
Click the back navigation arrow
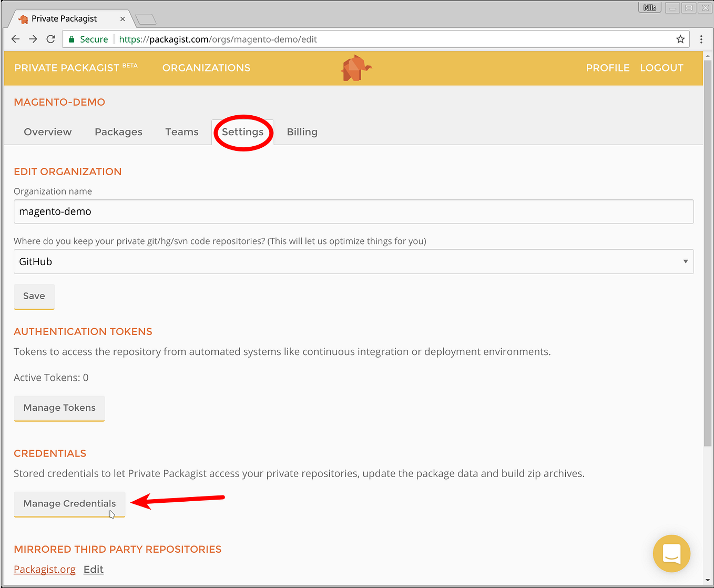coord(15,39)
